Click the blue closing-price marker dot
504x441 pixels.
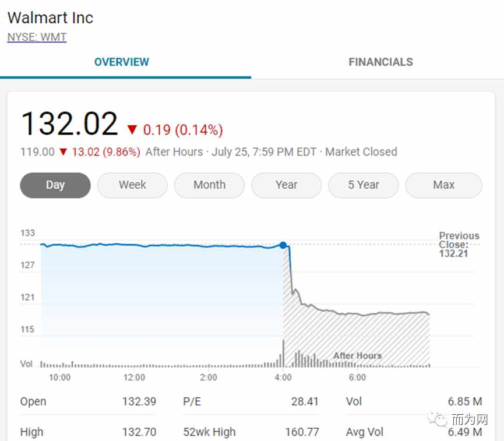click(283, 245)
